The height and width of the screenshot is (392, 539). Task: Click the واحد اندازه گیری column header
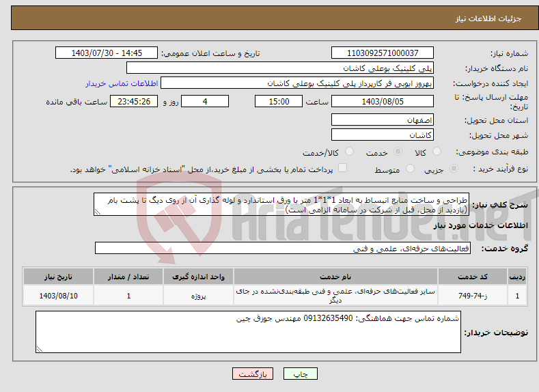198,277
